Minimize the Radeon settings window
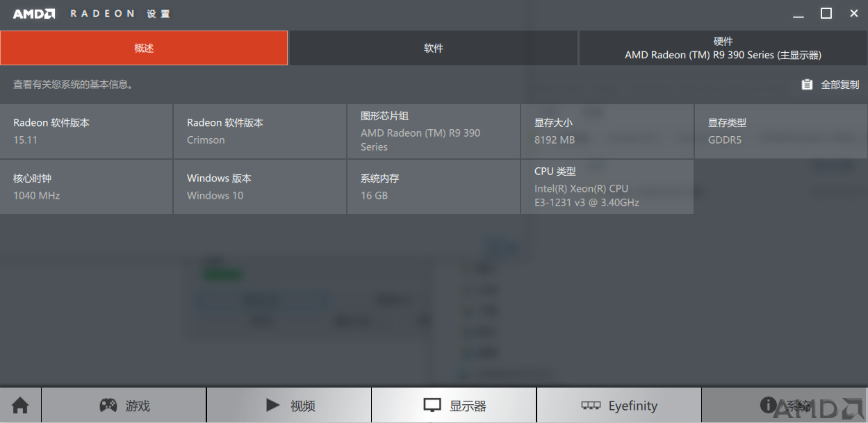 coord(800,14)
